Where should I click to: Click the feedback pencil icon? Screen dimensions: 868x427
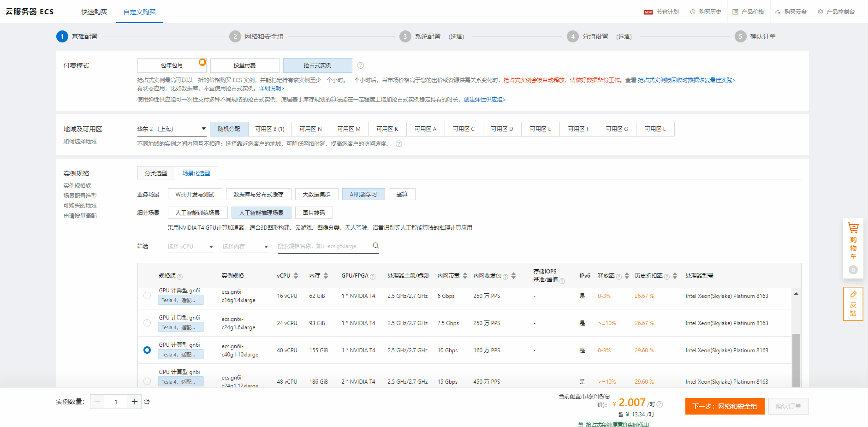pos(853,295)
